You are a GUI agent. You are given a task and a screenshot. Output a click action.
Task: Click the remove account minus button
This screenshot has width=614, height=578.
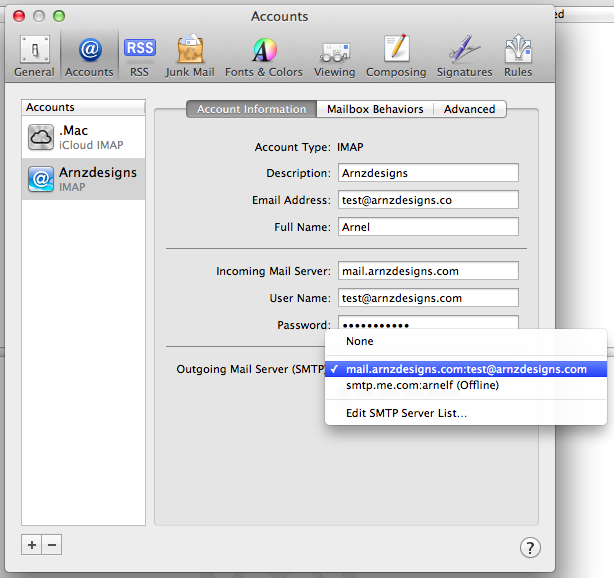(52, 544)
